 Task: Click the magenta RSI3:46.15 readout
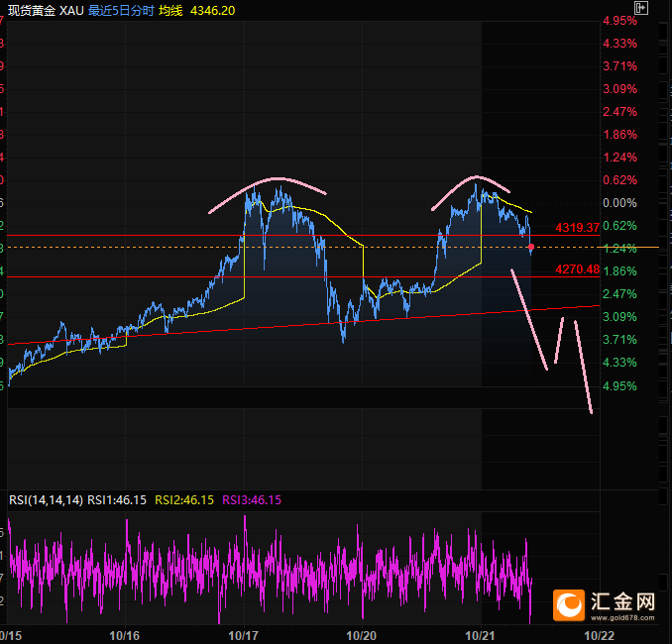tap(252, 500)
